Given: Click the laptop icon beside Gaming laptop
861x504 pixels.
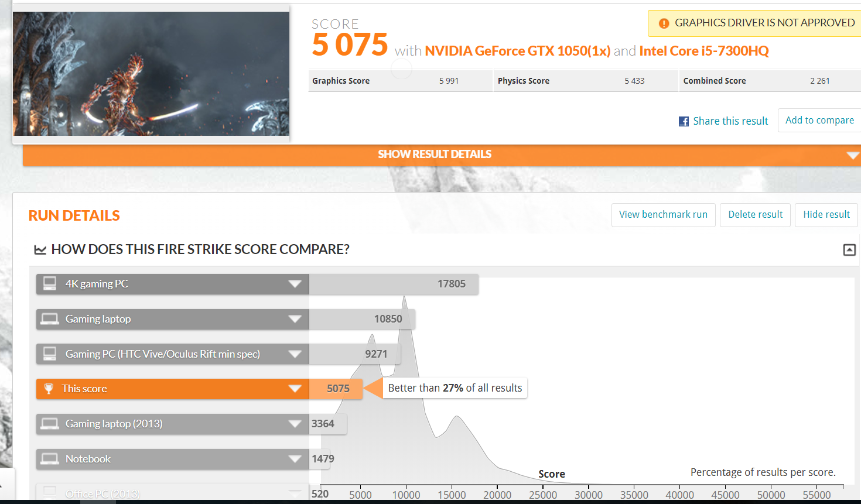Looking at the screenshot, I should point(50,319).
